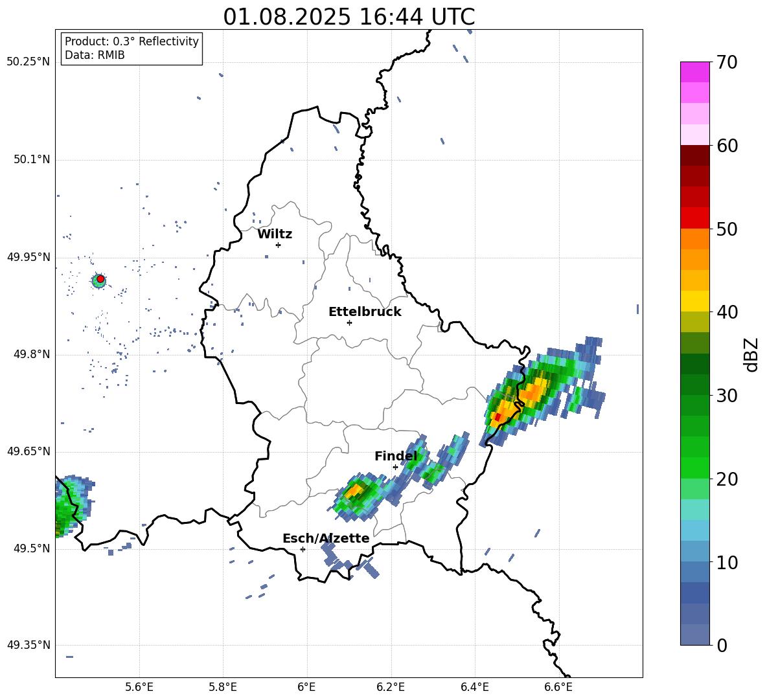
Task: Click the red core of the eastern storm cell
Action: 498,417
